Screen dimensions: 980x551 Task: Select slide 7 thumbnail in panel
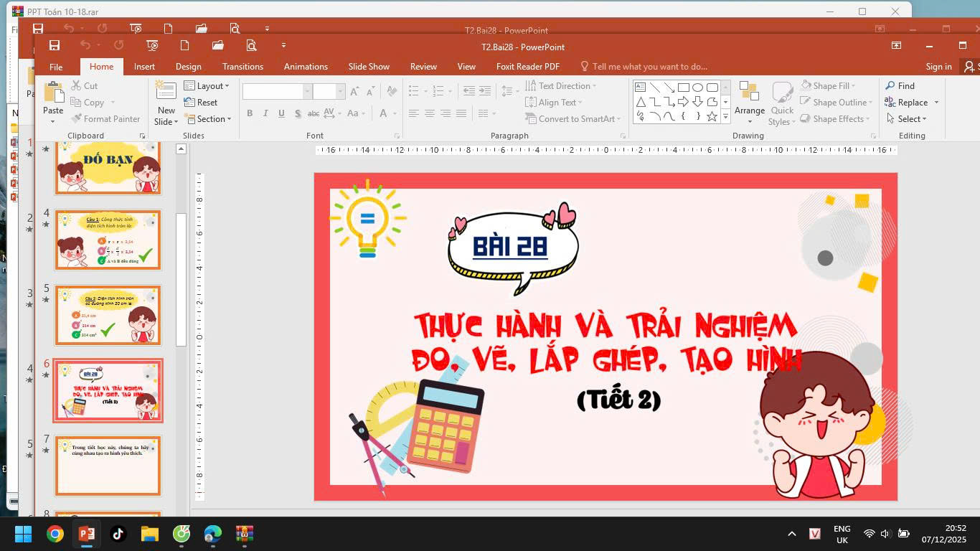pyautogui.click(x=108, y=465)
